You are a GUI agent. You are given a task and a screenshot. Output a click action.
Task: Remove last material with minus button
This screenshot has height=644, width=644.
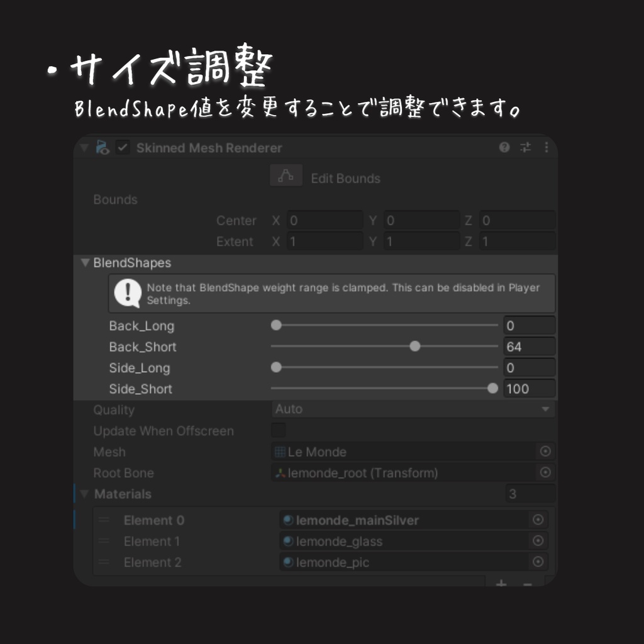[527, 583]
